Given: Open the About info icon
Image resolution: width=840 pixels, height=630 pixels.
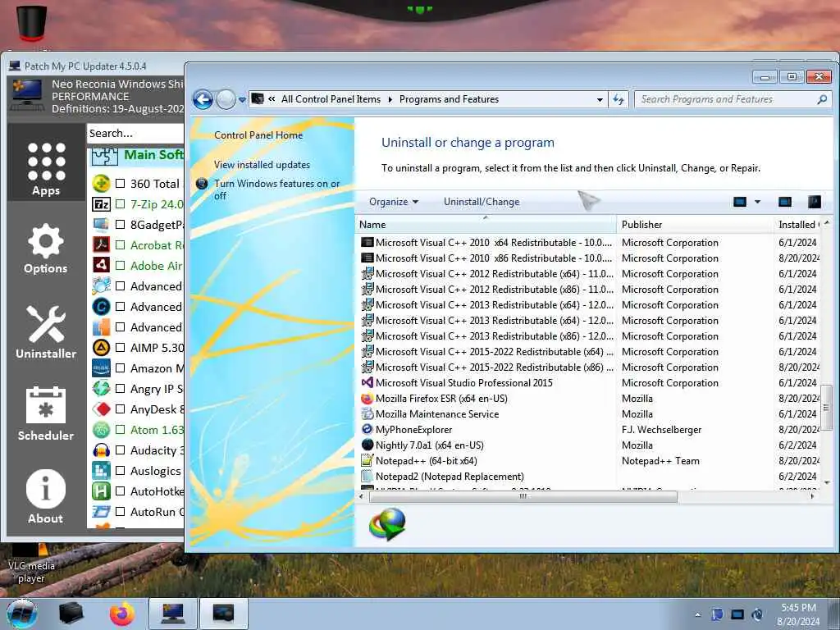Looking at the screenshot, I should click(46, 496).
